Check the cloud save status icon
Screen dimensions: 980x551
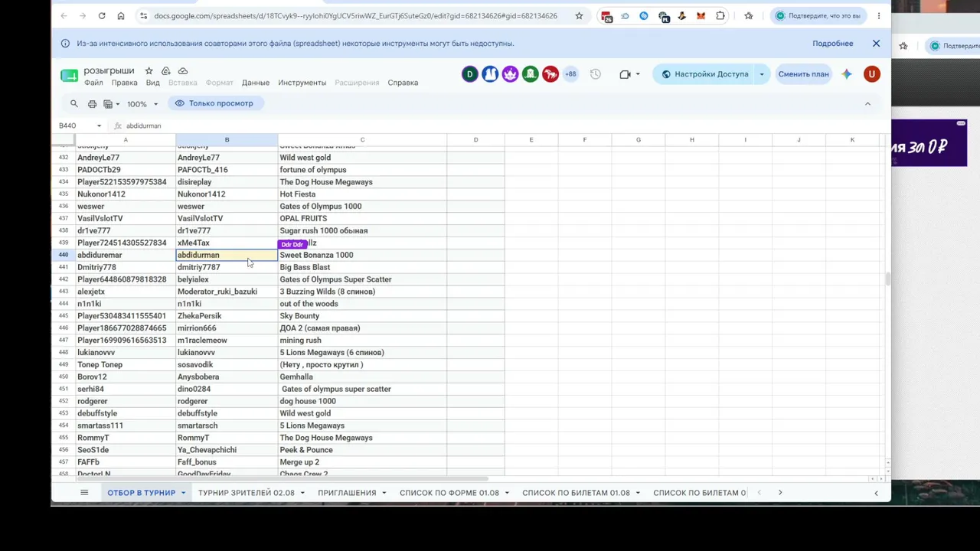point(183,70)
